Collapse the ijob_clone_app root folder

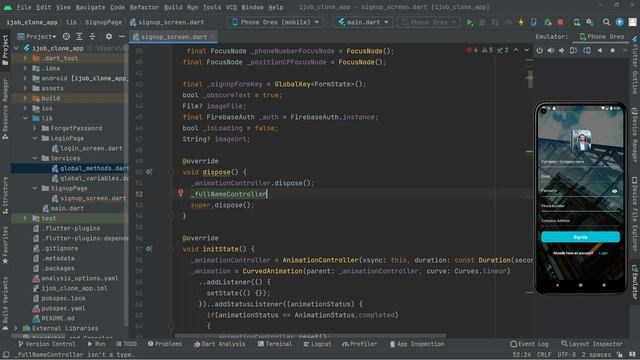pos(16,48)
